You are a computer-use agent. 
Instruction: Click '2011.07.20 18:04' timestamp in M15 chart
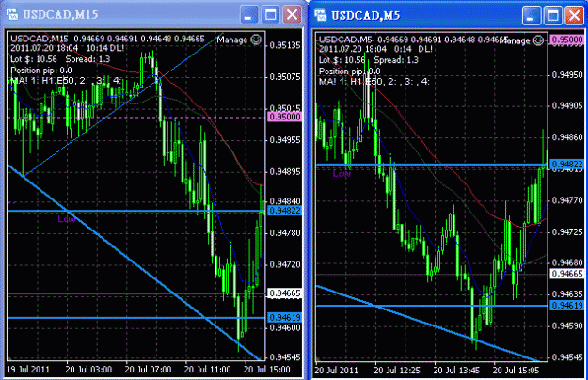(44, 48)
